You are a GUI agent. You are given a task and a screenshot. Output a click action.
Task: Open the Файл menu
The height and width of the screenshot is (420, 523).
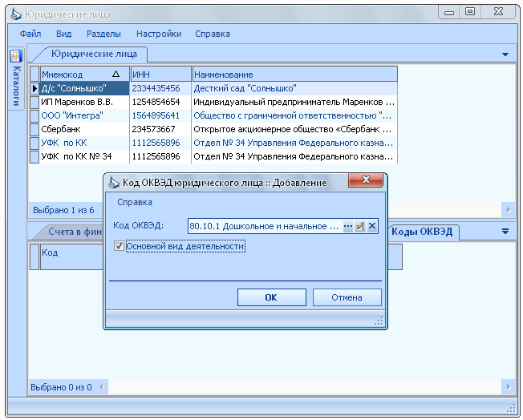pos(30,34)
